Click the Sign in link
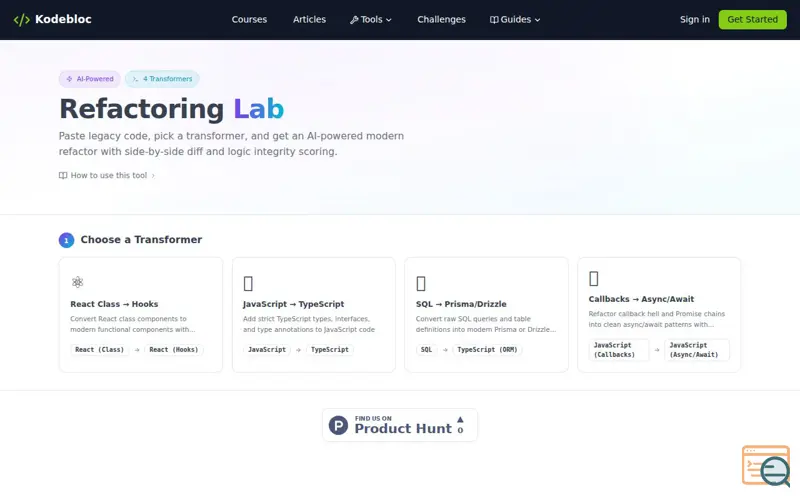The image size is (800, 500). click(x=694, y=19)
